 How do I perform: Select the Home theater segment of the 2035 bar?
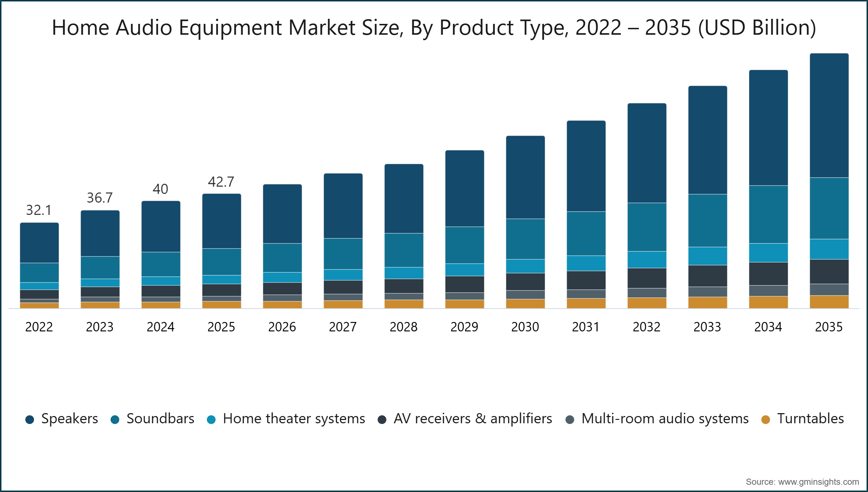[x=829, y=249]
